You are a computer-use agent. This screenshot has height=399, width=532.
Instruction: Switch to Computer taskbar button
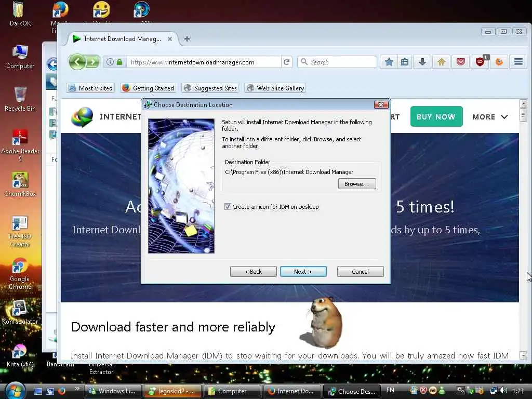[232, 391]
